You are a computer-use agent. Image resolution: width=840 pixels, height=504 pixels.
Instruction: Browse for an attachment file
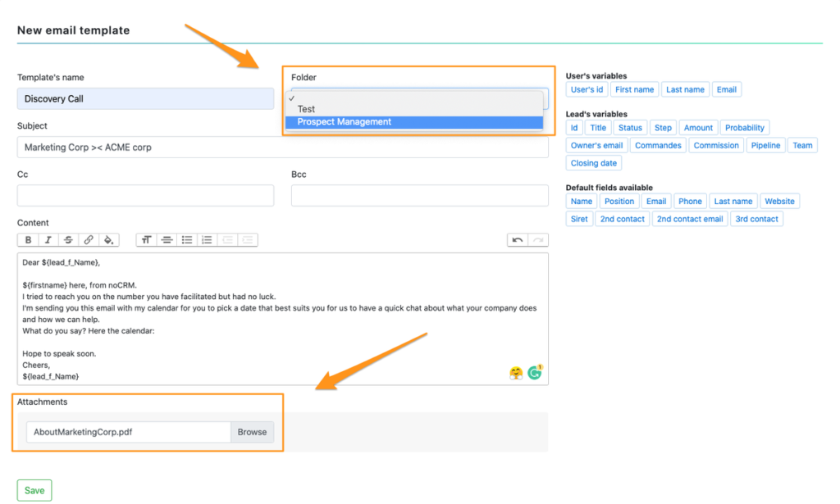pos(252,432)
